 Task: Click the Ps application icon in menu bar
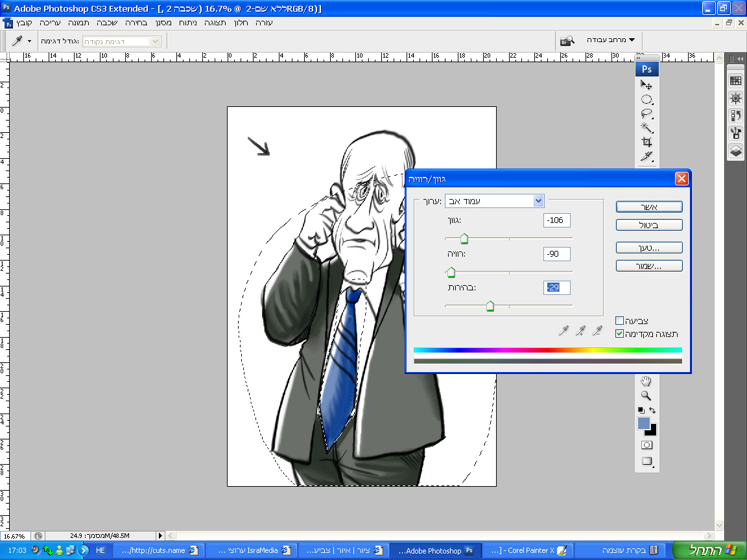(8, 23)
